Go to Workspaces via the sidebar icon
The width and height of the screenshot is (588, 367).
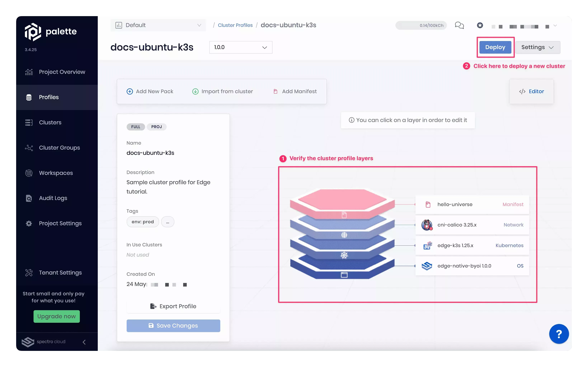(56, 173)
